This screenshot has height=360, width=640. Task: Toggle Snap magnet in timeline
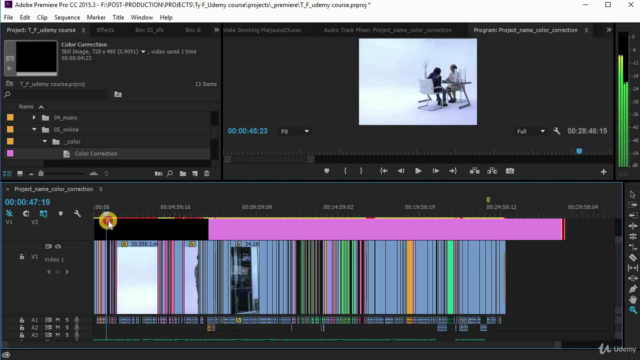click(x=26, y=213)
